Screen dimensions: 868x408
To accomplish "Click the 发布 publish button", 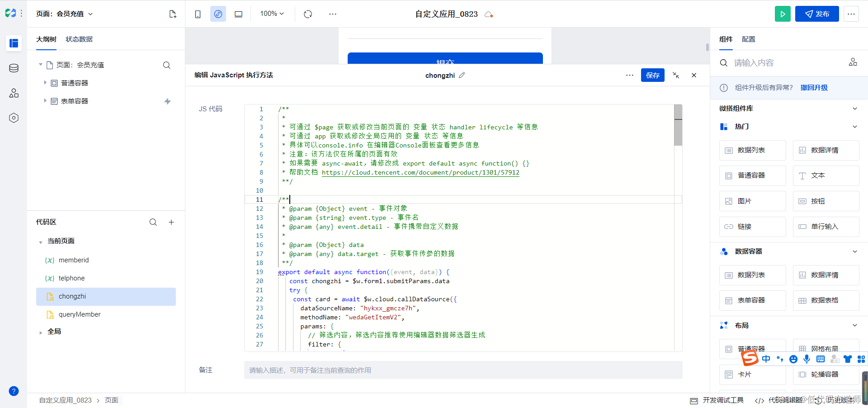I will 817,14.
